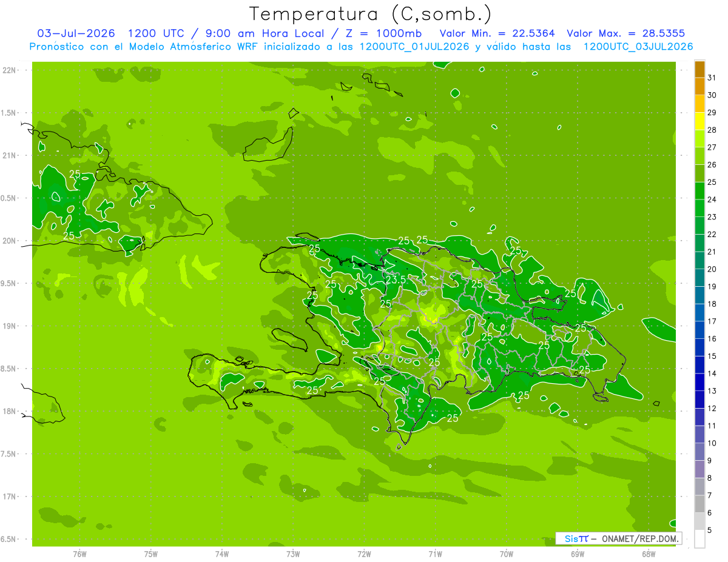Click blue legend swatch between 14 and 15

click(699, 365)
